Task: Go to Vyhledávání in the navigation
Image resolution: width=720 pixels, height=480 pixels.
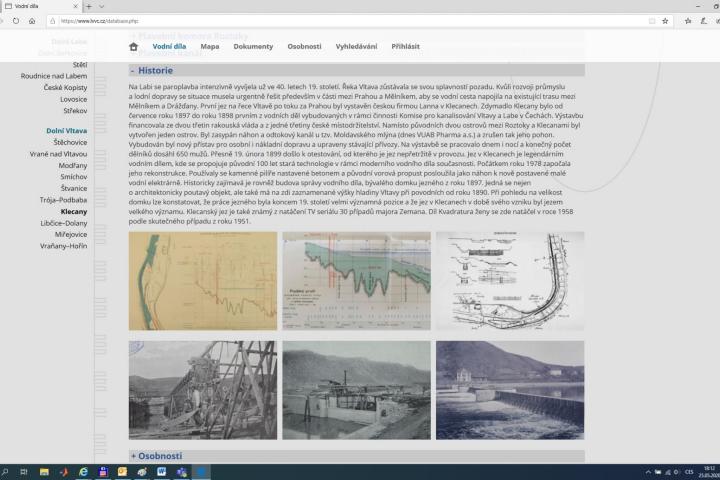Action: pos(357,46)
